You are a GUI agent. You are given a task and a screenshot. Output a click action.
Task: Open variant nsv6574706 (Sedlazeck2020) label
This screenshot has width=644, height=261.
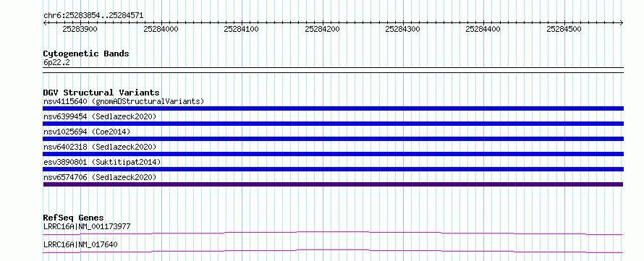coord(100,177)
